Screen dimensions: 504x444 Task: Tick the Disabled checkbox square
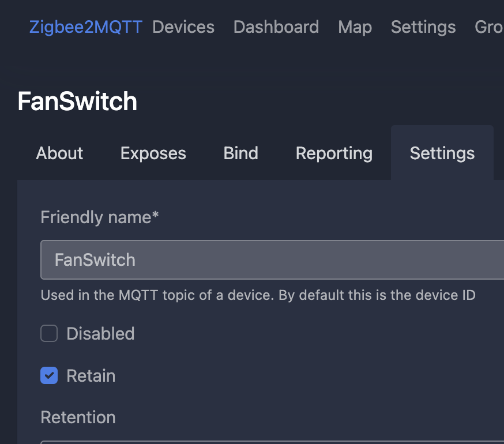49,333
